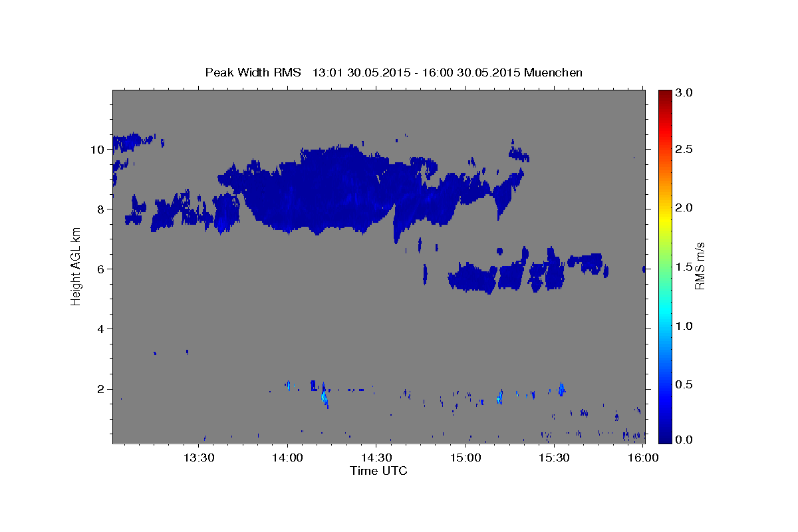Click the 'Time UTC' axis label

pyautogui.click(x=378, y=471)
